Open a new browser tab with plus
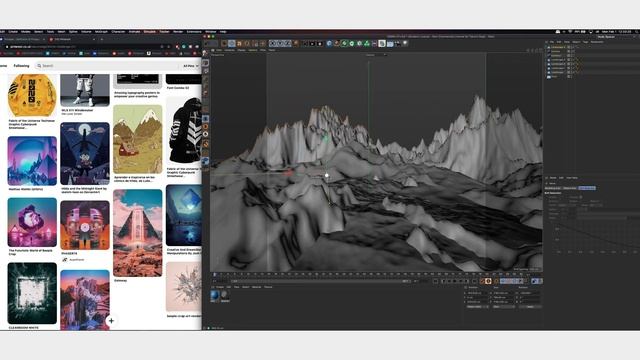The width and height of the screenshot is (640, 360). click(102, 40)
